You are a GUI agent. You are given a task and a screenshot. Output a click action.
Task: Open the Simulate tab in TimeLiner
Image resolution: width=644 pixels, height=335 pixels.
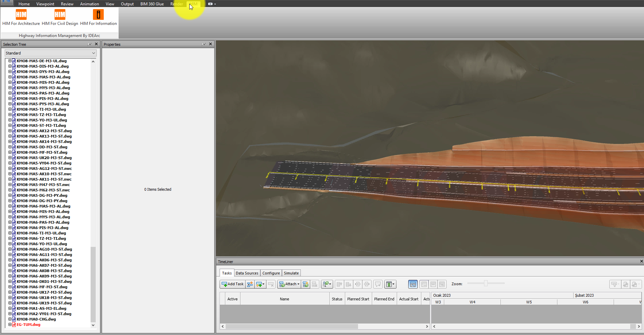[x=291, y=273]
